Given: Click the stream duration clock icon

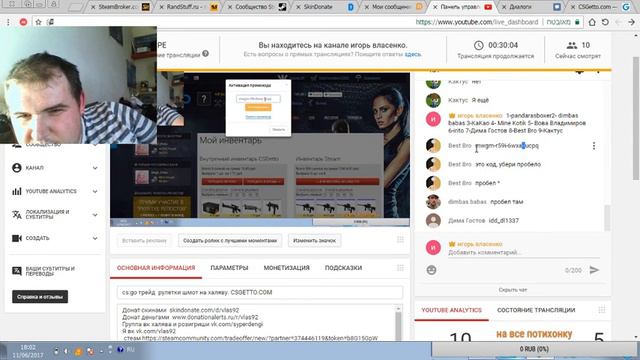Looking at the screenshot, I should (x=478, y=45).
